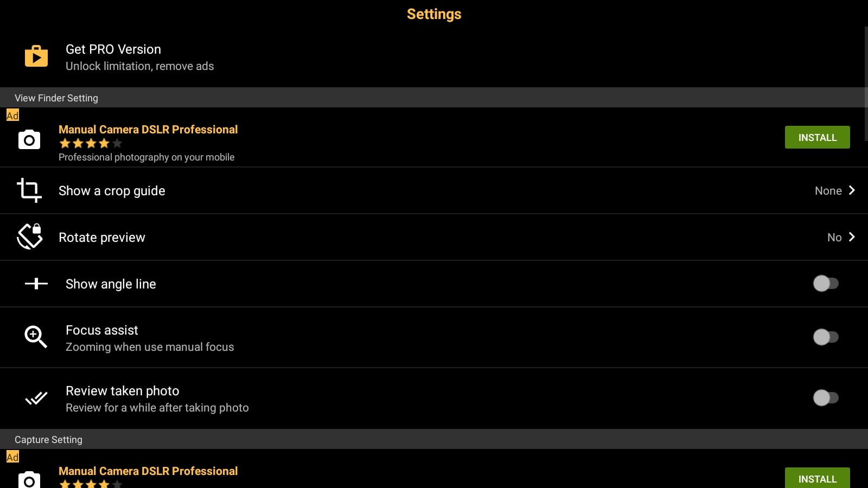This screenshot has width=868, height=488.
Task: Install Manual Camera DSLR from the top ad
Action: click(x=817, y=137)
